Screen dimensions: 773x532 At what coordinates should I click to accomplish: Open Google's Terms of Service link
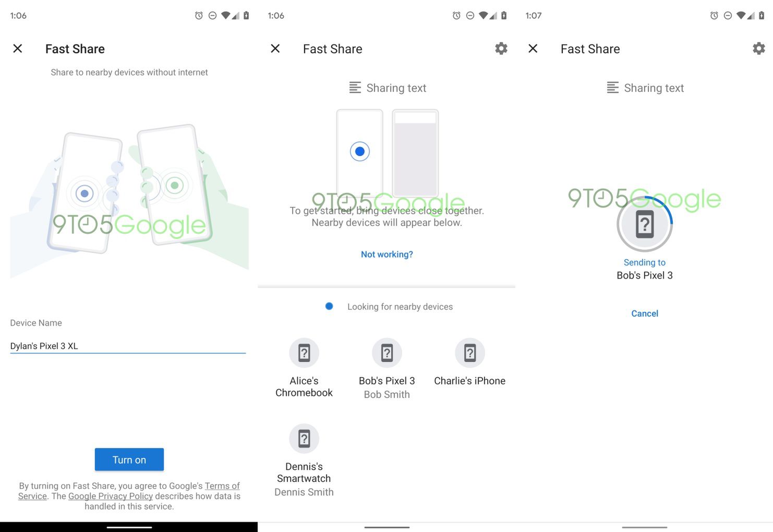[222, 486]
